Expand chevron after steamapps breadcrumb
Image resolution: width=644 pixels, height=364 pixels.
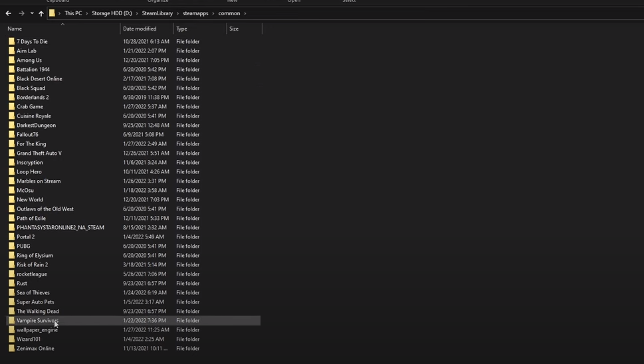(213, 13)
